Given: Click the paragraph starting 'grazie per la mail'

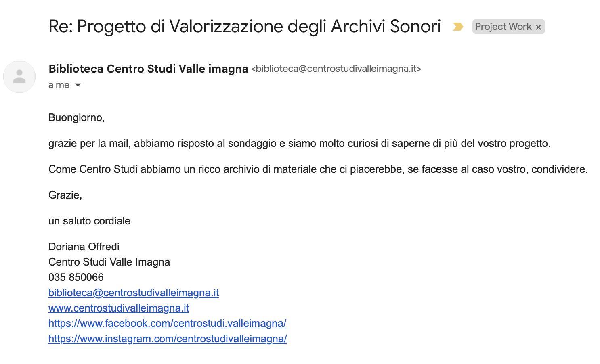Looking at the screenshot, I should pyautogui.click(x=300, y=143).
